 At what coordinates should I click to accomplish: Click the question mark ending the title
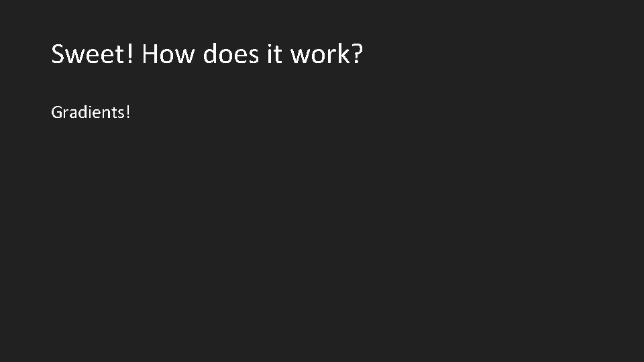356,54
